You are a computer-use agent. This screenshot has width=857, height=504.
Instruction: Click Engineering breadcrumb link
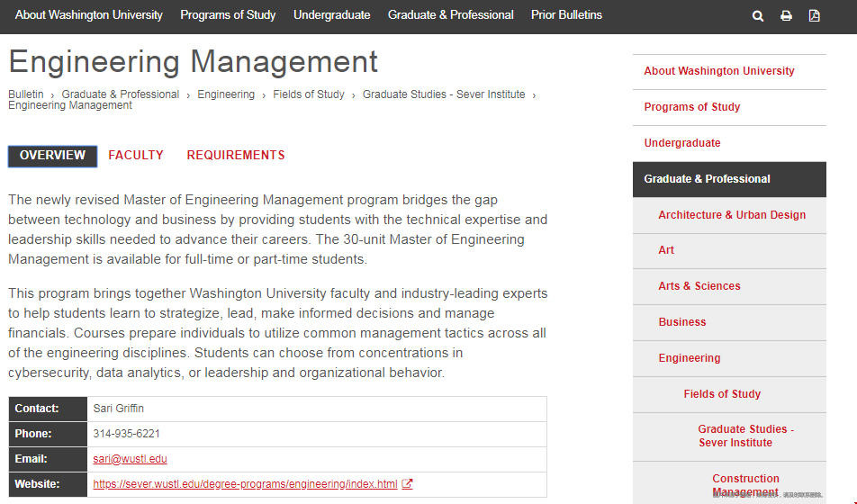[x=226, y=94]
